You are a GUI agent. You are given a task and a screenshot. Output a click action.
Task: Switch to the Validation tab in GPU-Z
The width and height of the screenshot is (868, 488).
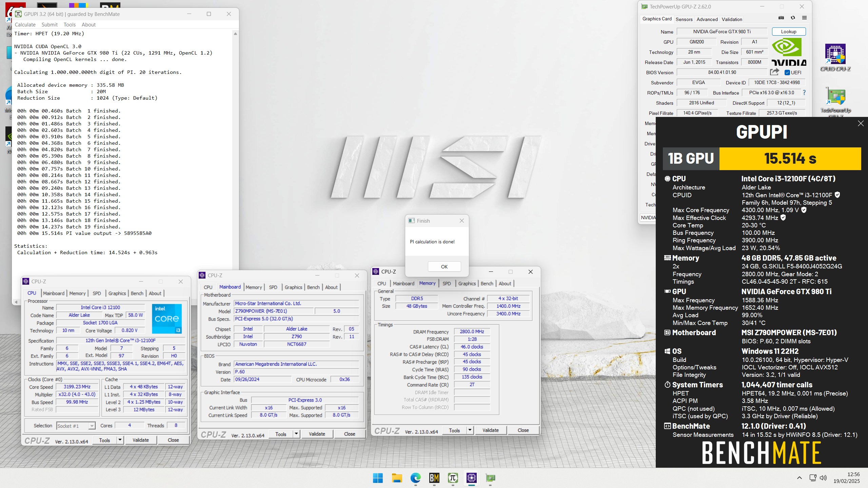pos(732,19)
